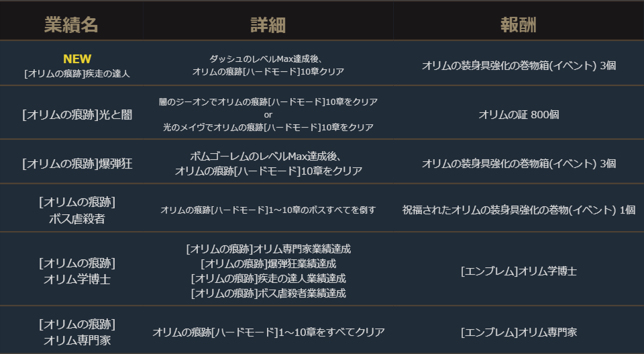Click the 祝福されたオリムの装身具強化の巻物 1個 reward
The height and width of the screenshot is (354, 644).
519,210
